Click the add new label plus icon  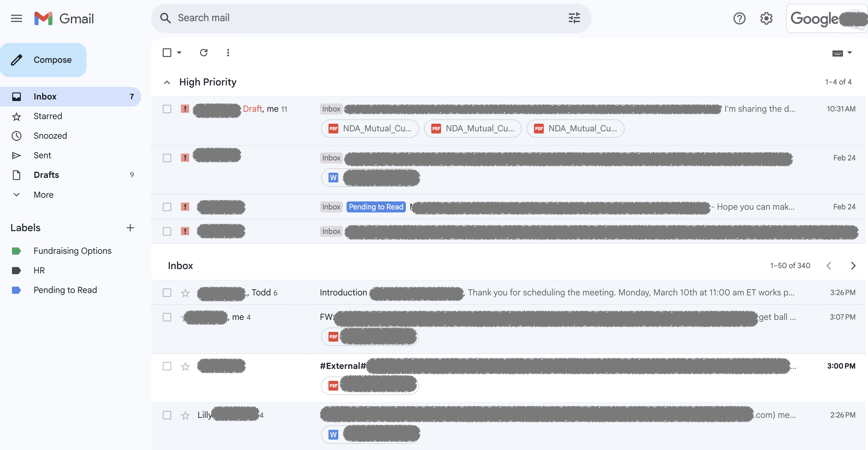(130, 228)
